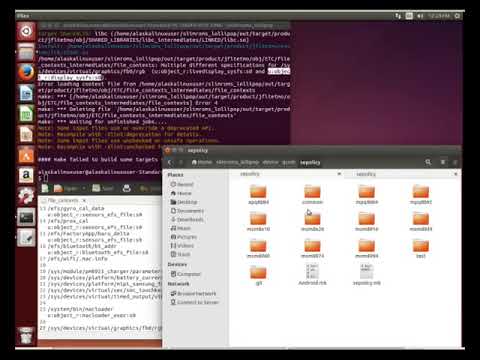Screen dimensions: 480x360
Task: Select the msm8916 folder
Action: [367, 221]
